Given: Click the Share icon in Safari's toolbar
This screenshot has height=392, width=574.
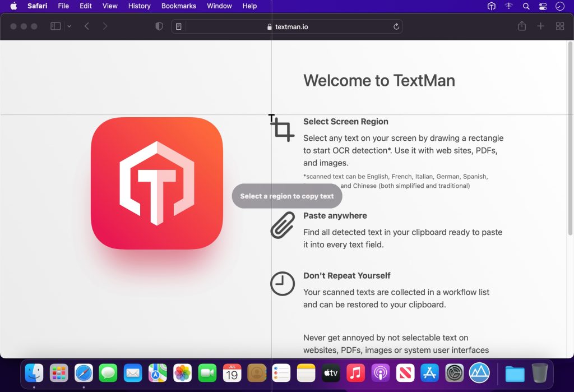Looking at the screenshot, I should click(x=521, y=26).
